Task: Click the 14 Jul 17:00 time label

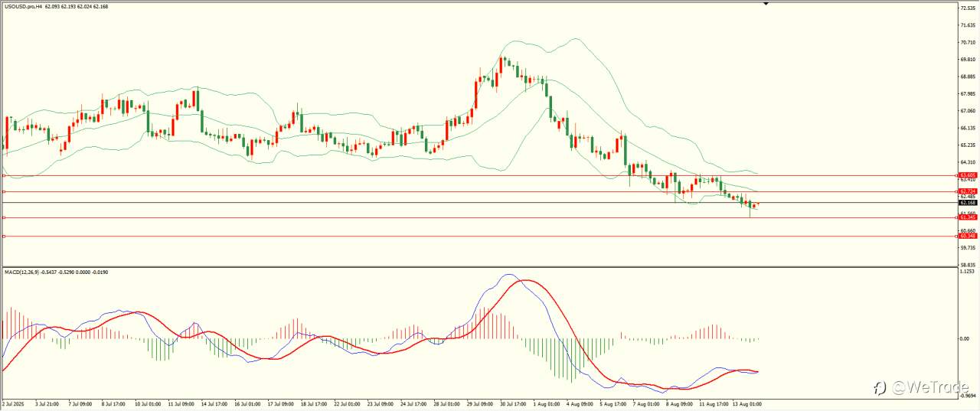Action: coord(216,403)
